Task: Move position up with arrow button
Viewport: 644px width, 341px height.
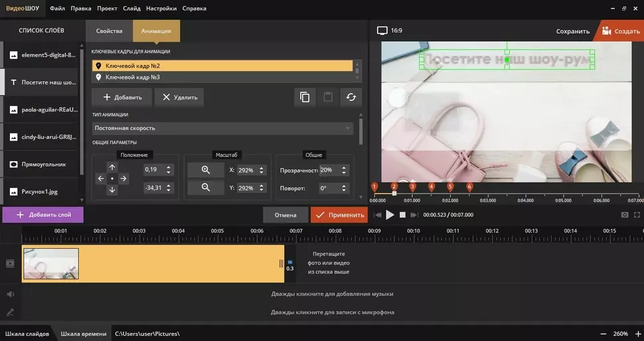Action: [112, 168]
